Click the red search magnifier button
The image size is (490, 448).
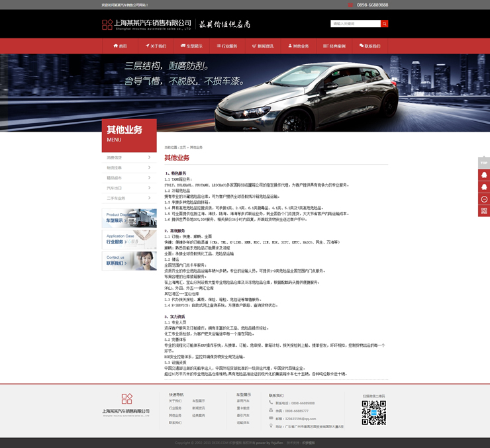(384, 24)
